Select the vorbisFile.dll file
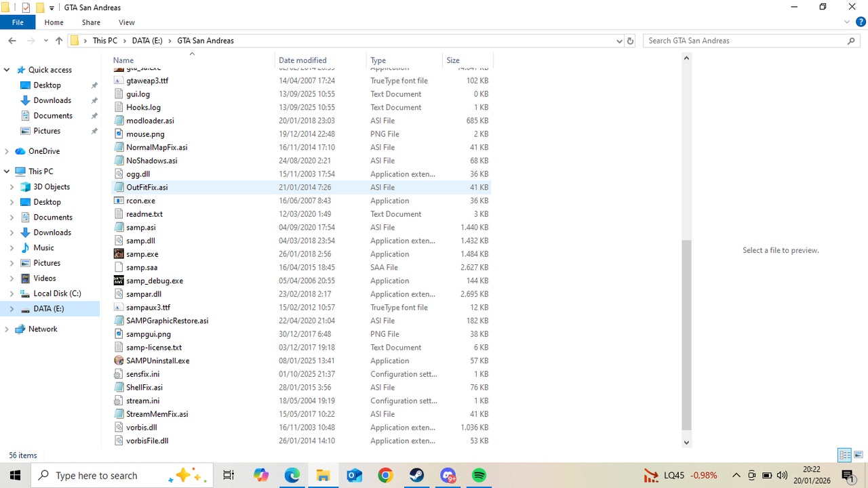 (x=301, y=441)
